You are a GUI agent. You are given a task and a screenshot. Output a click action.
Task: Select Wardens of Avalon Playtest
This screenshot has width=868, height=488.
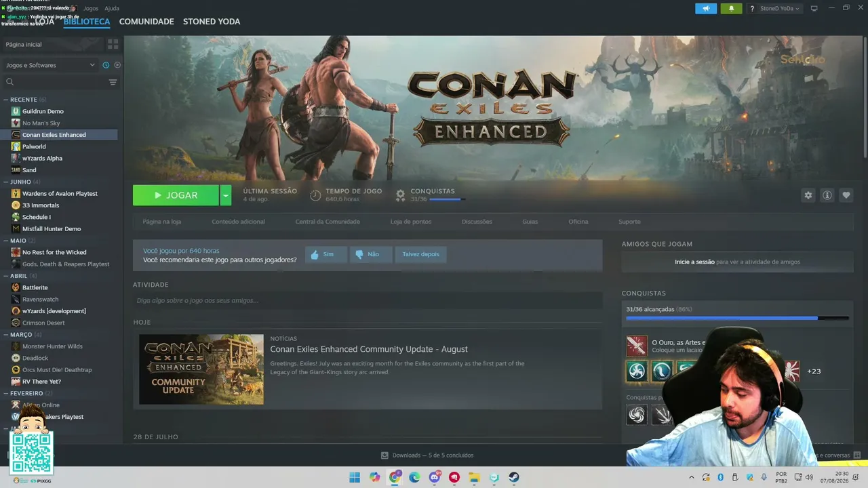coord(61,193)
